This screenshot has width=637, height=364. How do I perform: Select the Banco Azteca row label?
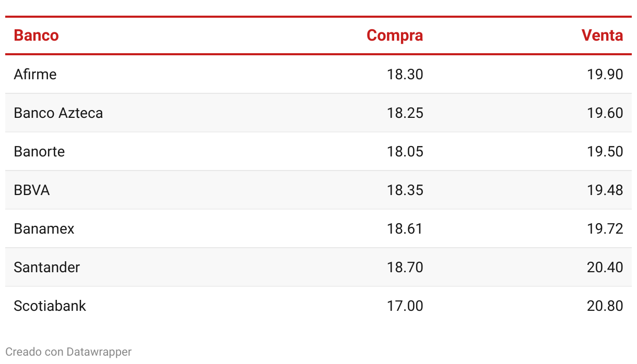tap(58, 113)
